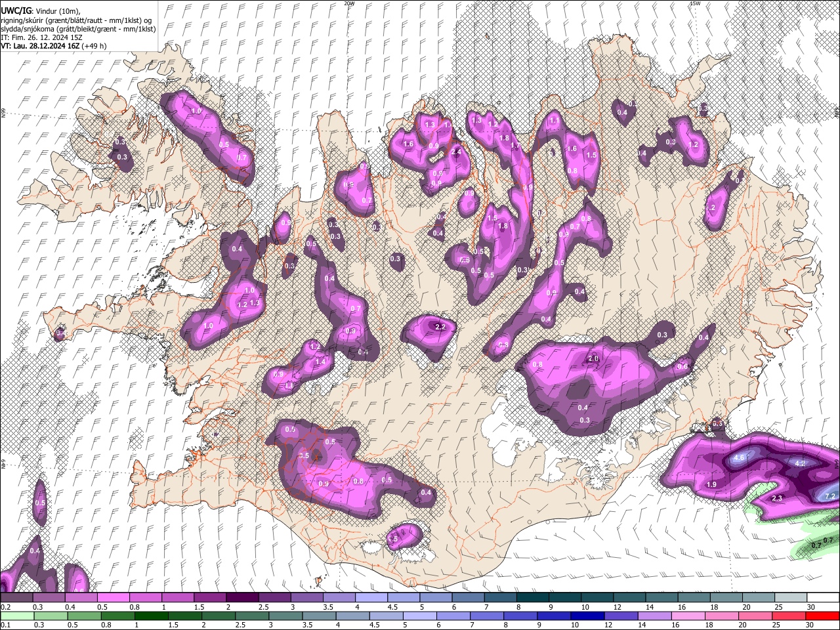Click the dark teal 8 swatch in upper legend
The image size is (840, 630).
pyautogui.click(x=533, y=598)
